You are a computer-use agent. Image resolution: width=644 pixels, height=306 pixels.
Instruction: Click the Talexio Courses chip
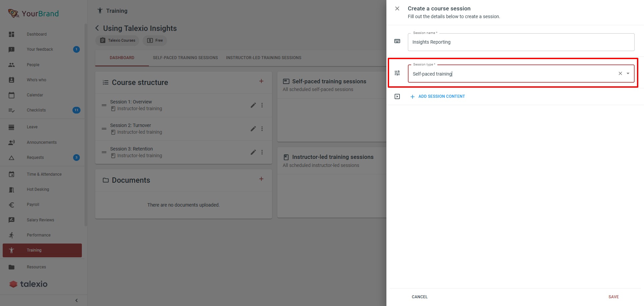tap(117, 40)
